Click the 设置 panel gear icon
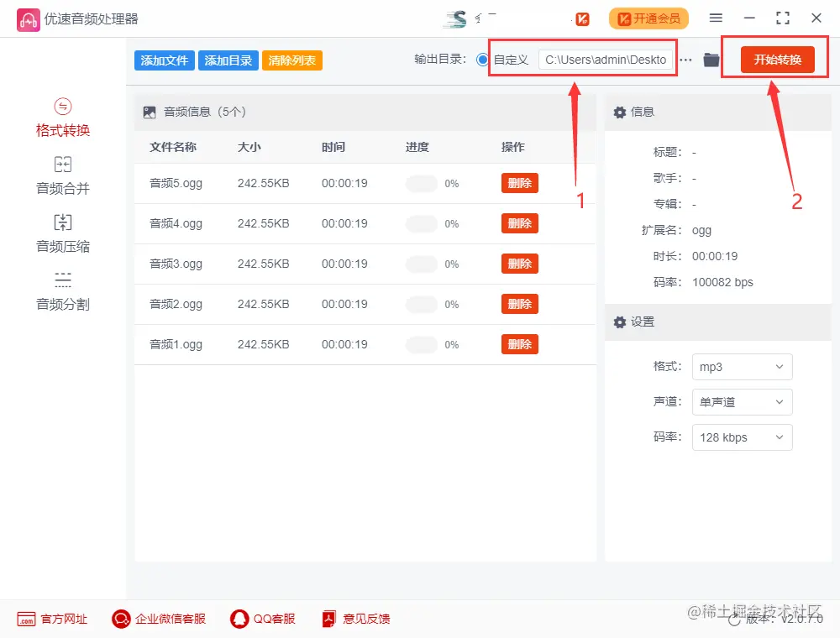Viewport: 840px width, 638px height. click(619, 322)
